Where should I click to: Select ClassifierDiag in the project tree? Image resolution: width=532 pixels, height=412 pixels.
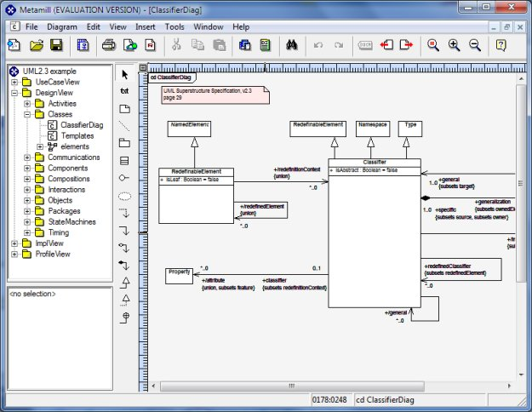pyautogui.click(x=82, y=125)
